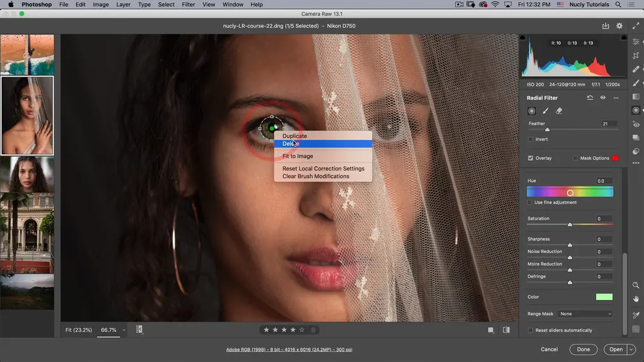644x362 pixels.
Task: Set rating with the fifth star
Action: point(302,329)
